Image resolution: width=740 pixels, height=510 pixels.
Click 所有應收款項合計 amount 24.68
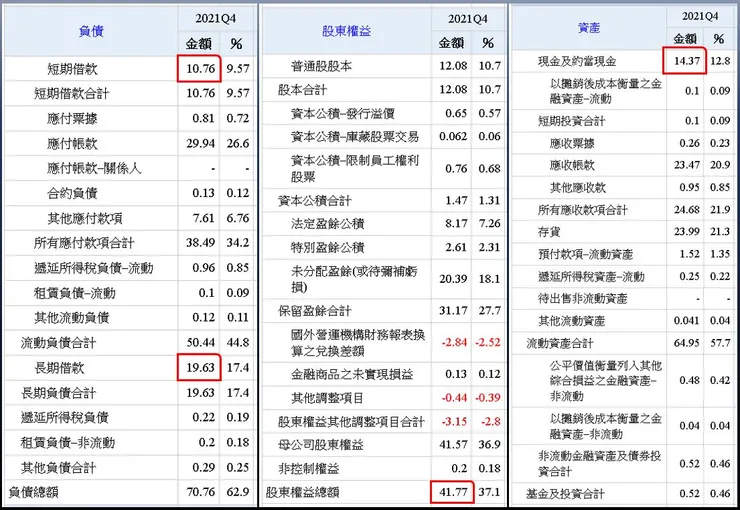click(x=687, y=209)
